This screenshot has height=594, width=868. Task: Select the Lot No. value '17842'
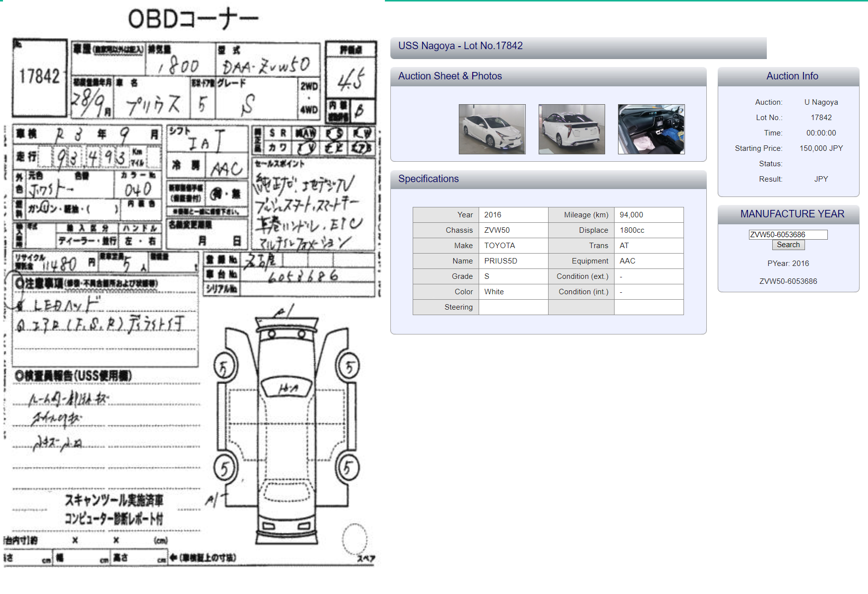(821, 118)
